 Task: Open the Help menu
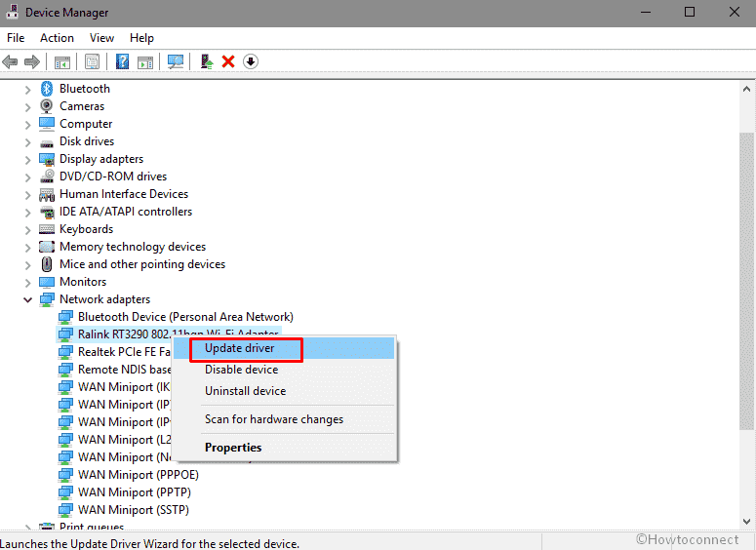coord(141,38)
